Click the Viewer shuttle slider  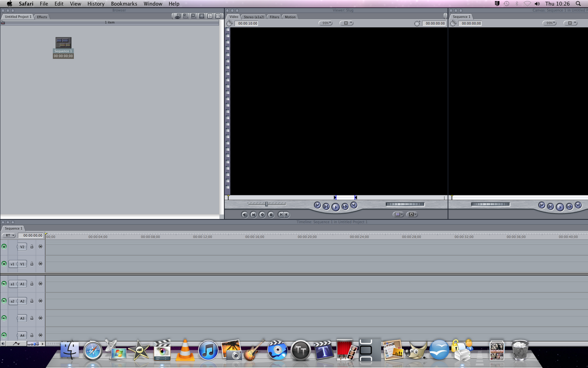pyautogui.click(x=266, y=204)
